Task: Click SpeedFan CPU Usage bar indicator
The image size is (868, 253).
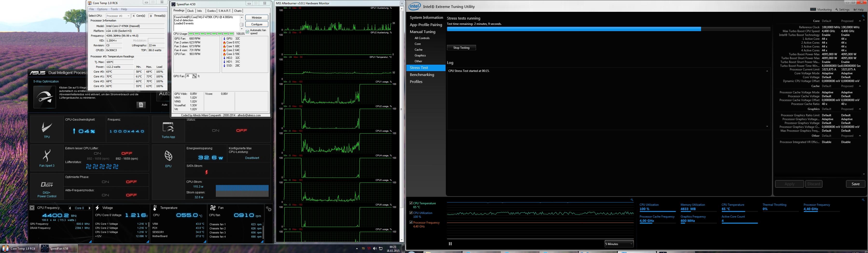Action: point(211,34)
